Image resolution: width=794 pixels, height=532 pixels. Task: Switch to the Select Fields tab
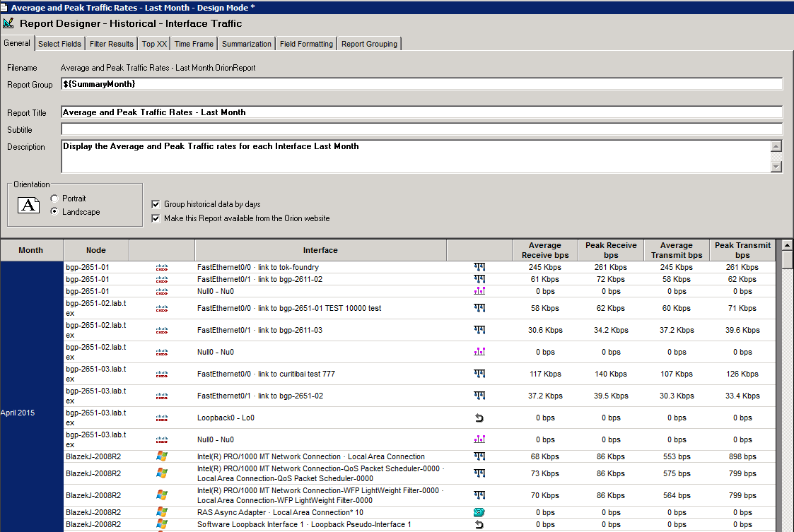click(x=59, y=44)
